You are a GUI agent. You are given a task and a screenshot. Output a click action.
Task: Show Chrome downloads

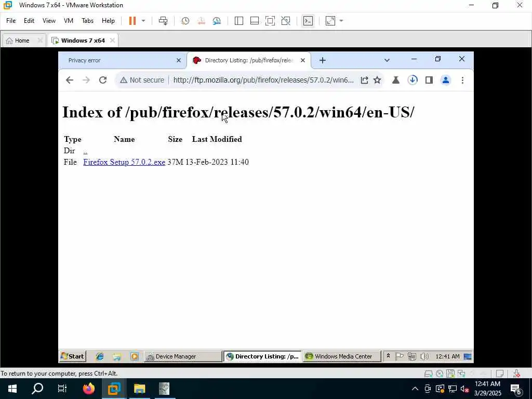(x=413, y=80)
